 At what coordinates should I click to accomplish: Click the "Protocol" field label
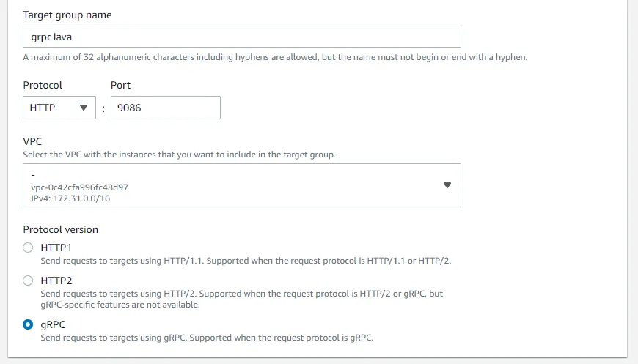43,85
